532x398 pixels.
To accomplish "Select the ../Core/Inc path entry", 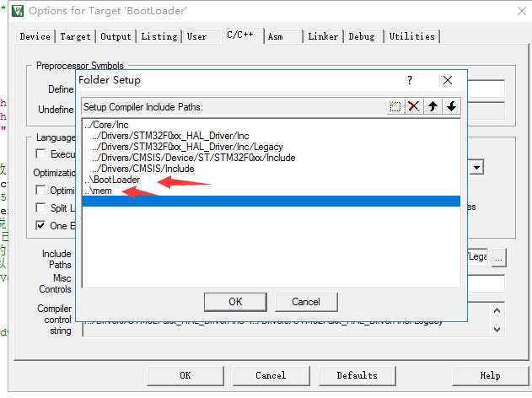I will (271, 125).
